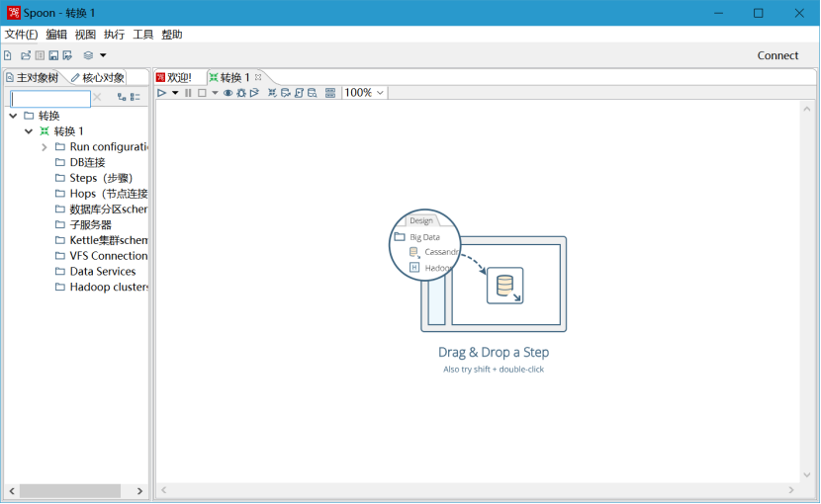821x504 pixels.
Task: Clear the tree search field
Action: (x=97, y=97)
